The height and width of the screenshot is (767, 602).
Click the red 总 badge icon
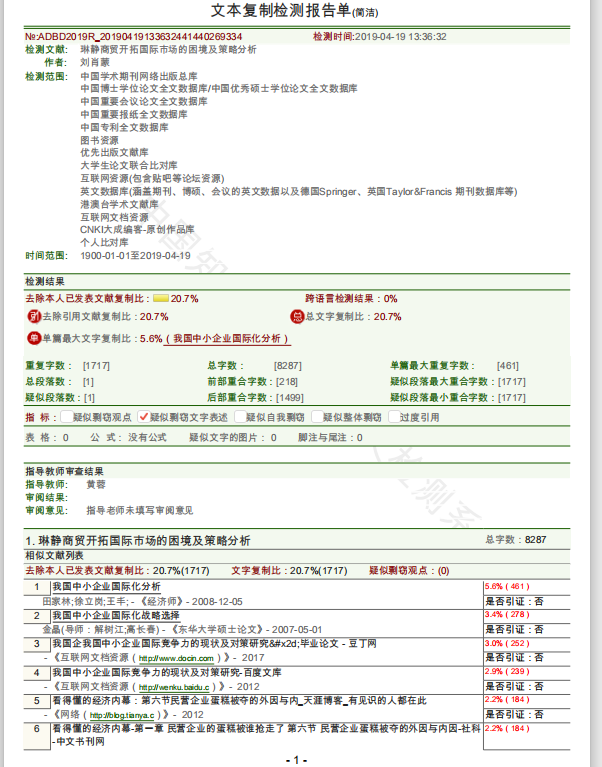297,316
